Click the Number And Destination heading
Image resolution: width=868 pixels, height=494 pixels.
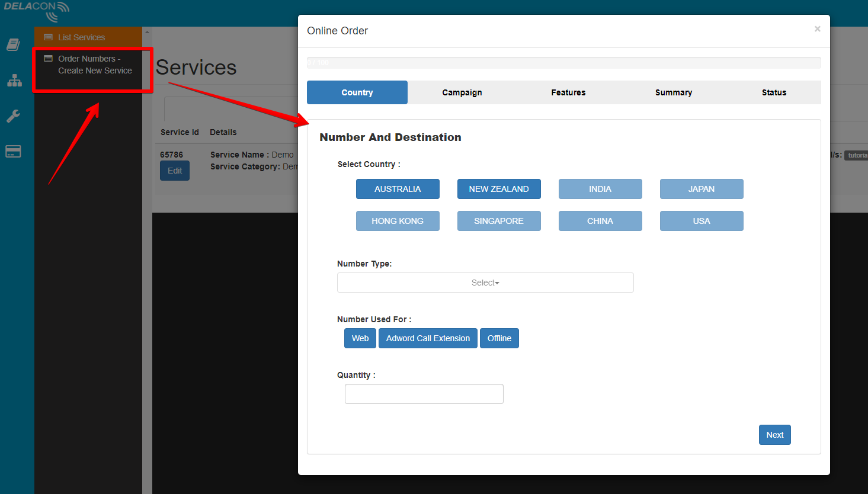tap(390, 137)
